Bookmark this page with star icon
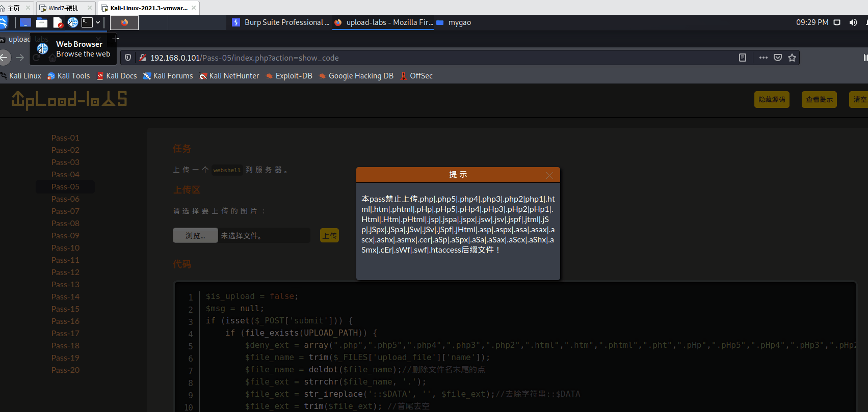Screen dimensions: 868x412 click(792, 58)
